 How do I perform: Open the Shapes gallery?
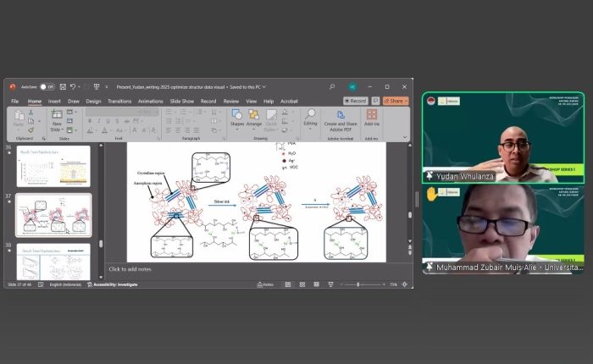point(236,118)
